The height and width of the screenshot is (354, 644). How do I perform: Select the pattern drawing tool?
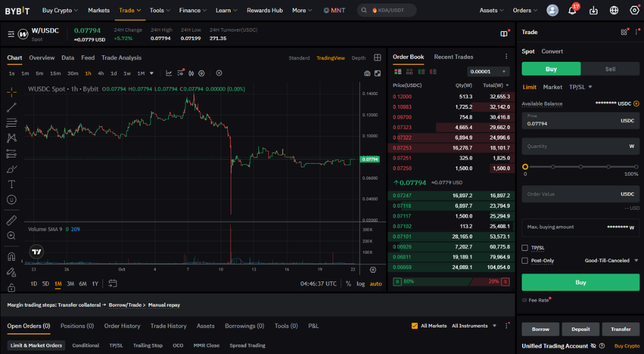click(x=12, y=138)
